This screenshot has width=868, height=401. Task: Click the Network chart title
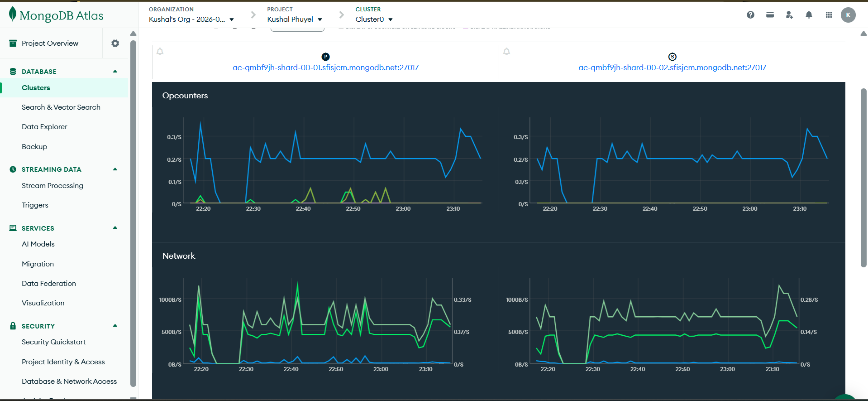pos(179,256)
